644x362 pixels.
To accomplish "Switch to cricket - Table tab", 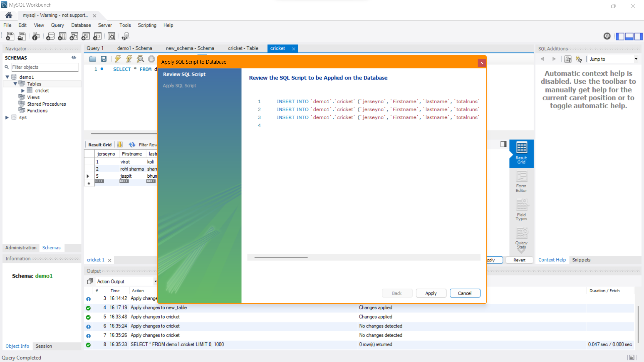I will coord(243,48).
